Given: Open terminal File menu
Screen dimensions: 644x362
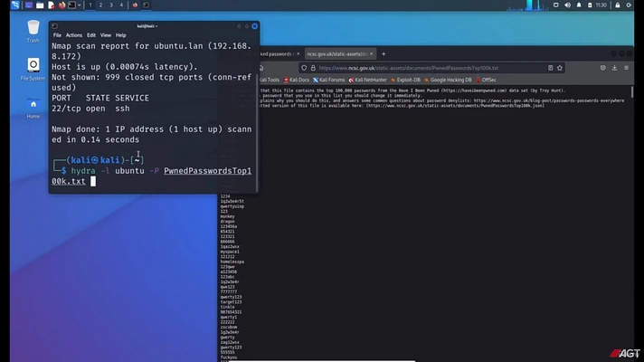Looking at the screenshot, I should click(57, 35).
